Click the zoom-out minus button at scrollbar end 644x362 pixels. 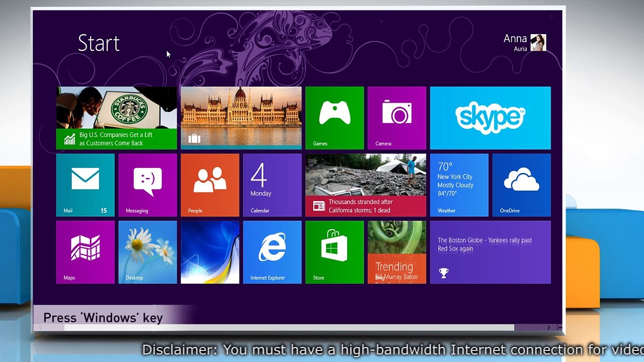tap(559, 327)
